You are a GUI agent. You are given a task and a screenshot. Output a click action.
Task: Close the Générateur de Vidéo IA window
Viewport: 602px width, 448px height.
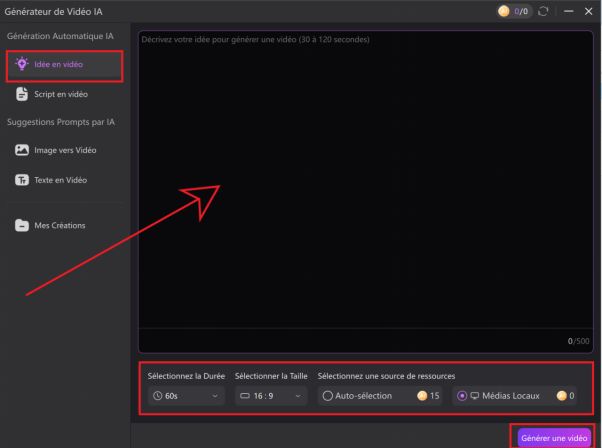588,10
